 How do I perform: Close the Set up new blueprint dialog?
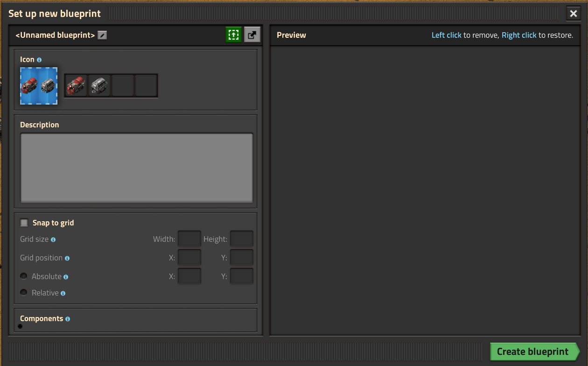click(573, 14)
